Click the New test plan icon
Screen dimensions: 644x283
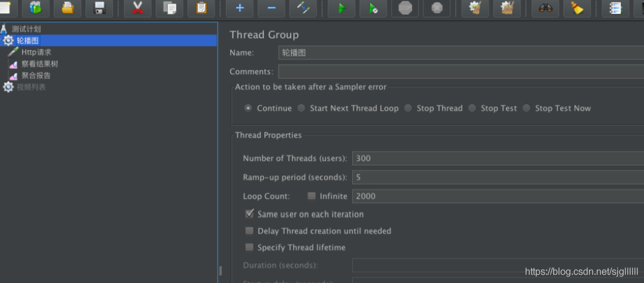5,8
